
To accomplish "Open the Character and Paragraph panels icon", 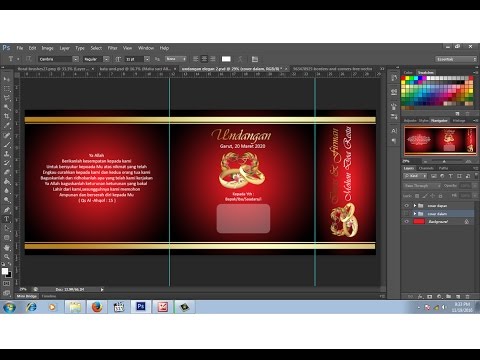I will coord(255,59).
